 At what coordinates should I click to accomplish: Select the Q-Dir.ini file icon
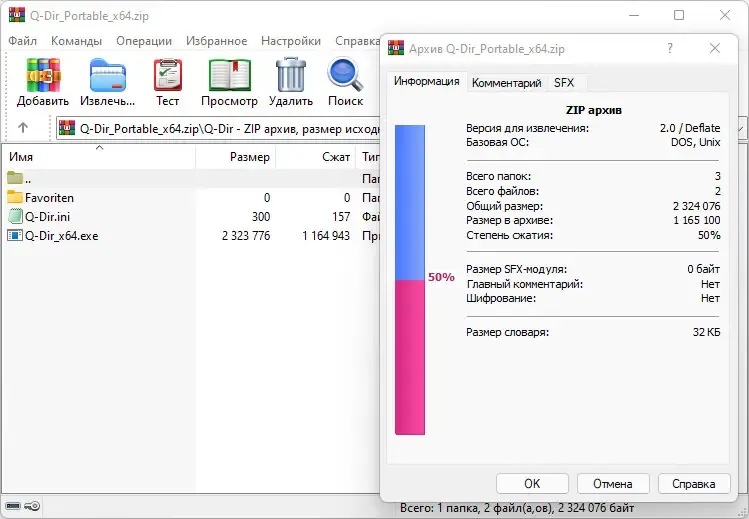pos(15,216)
